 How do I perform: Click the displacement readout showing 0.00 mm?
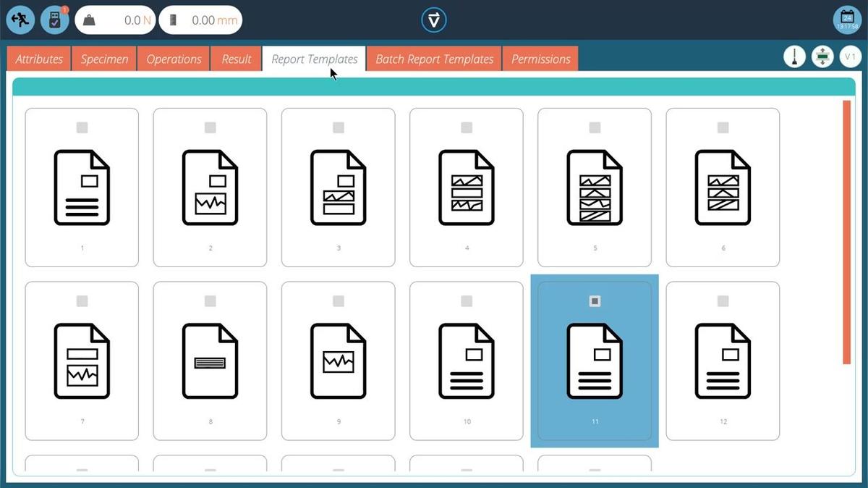tap(200, 20)
